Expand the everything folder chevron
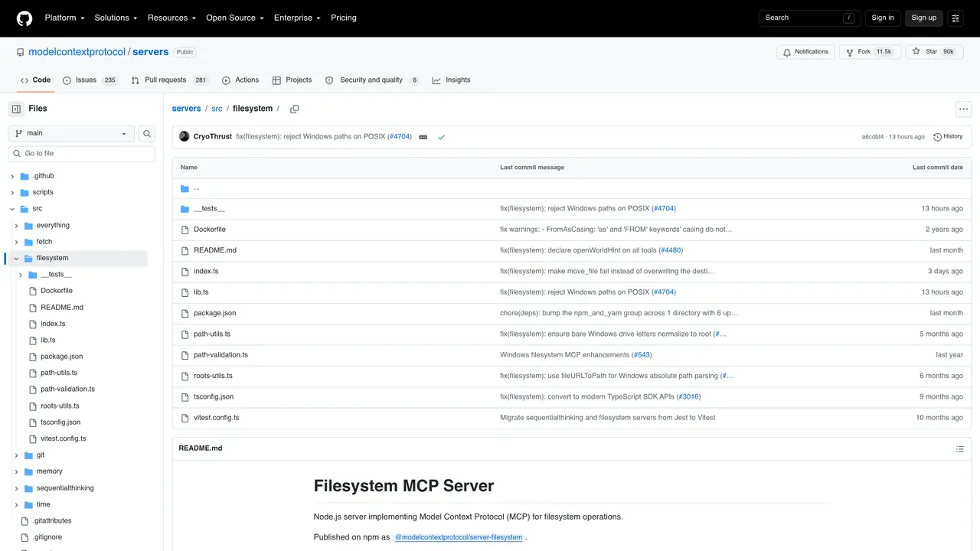 point(17,226)
